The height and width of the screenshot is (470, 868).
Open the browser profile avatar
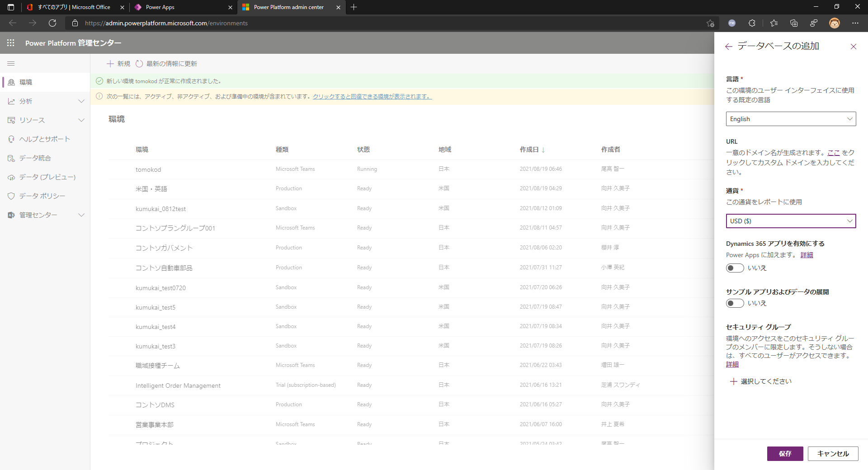835,23
